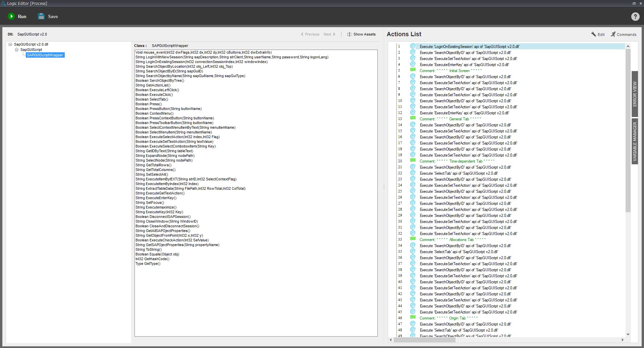Click the Save disk icon
644x348 pixels.
tap(41, 16)
